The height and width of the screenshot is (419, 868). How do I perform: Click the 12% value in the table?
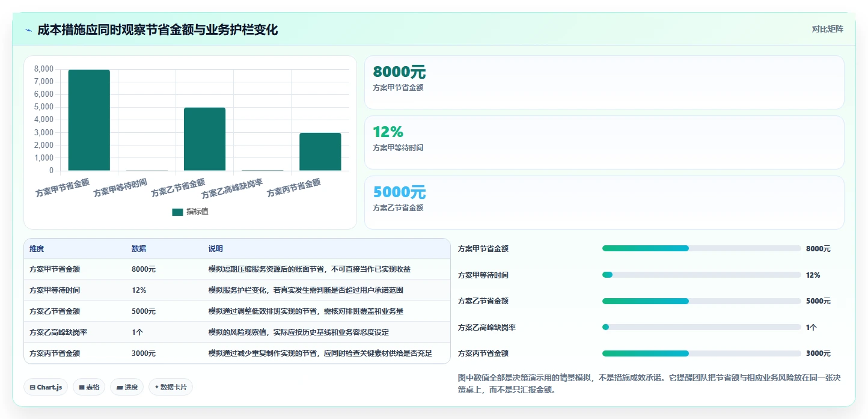(139, 290)
